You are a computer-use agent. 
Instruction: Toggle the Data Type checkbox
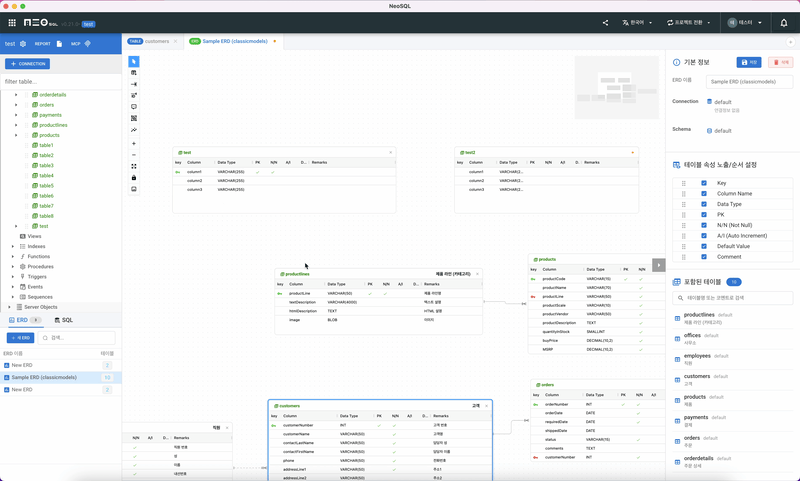[x=704, y=204]
